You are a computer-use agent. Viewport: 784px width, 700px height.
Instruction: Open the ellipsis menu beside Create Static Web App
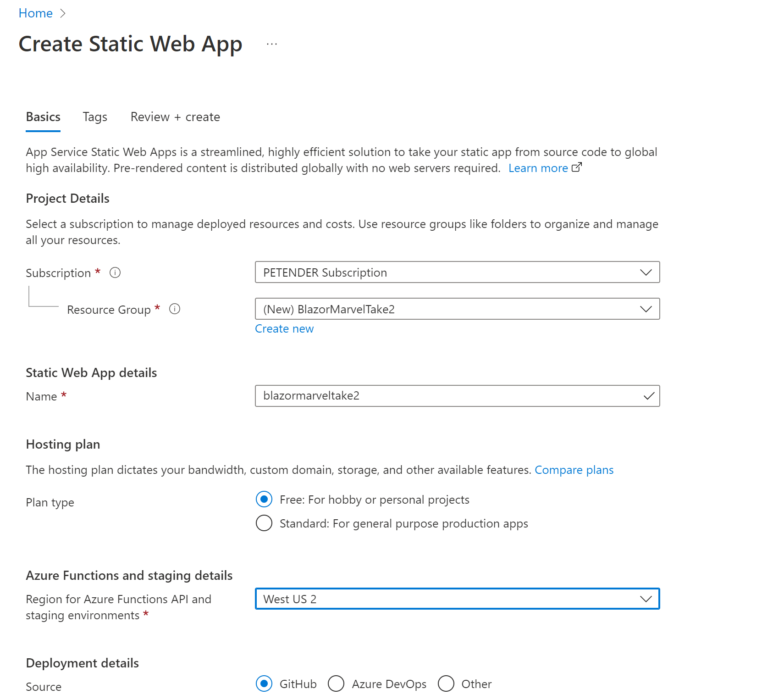pyautogui.click(x=271, y=44)
